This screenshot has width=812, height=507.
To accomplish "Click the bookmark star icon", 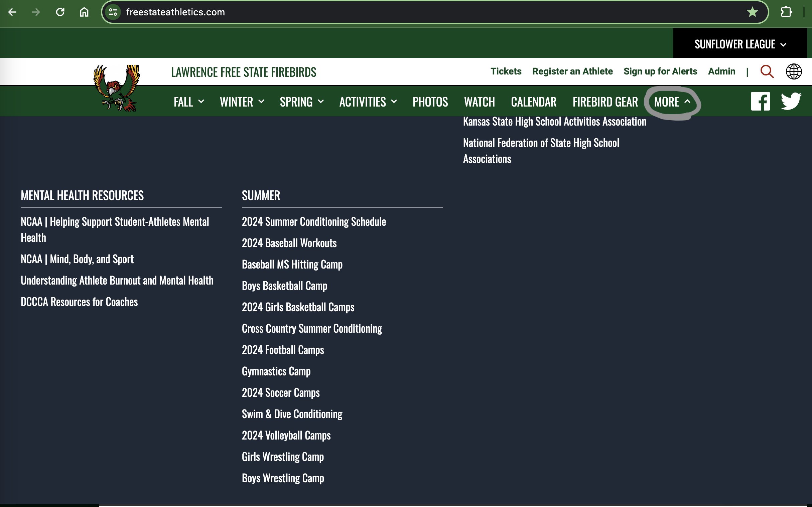I will coord(752,12).
